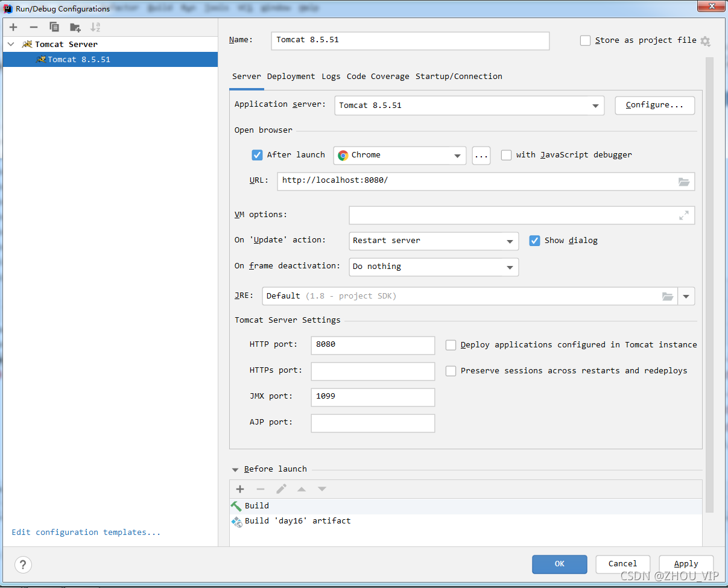Click the AJP port field
This screenshot has width=728, height=588.
click(373, 423)
